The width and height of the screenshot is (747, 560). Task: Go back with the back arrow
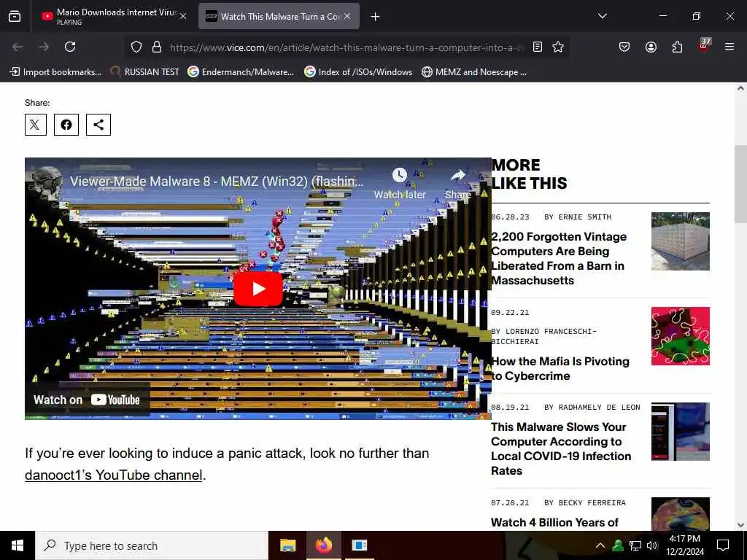(x=18, y=47)
